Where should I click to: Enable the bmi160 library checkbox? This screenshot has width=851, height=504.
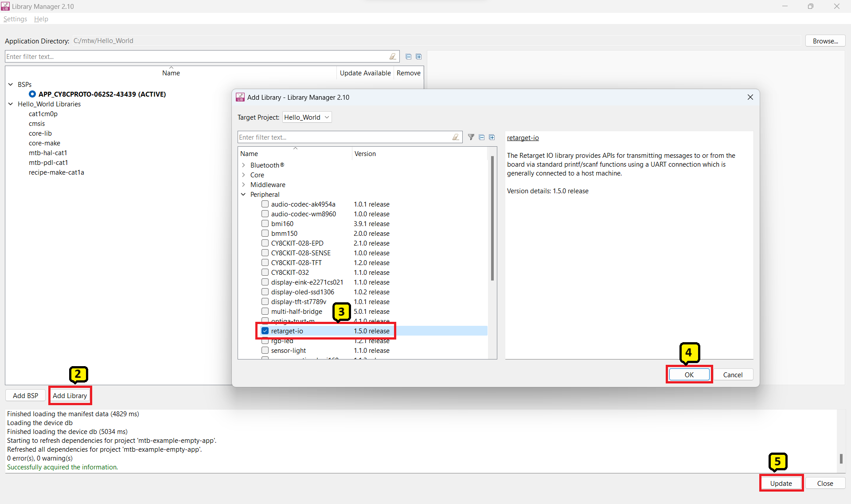tap(265, 223)
